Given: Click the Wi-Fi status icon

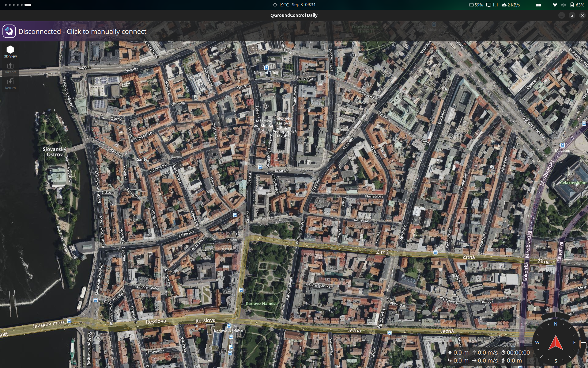Looking at the screenshot, I should 555,5.
